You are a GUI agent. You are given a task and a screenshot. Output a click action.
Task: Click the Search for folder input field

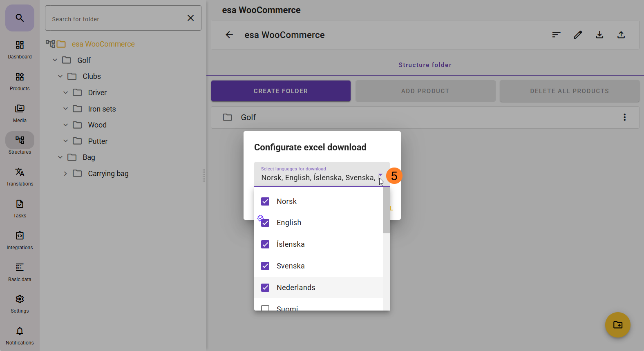tap(116, 19)
